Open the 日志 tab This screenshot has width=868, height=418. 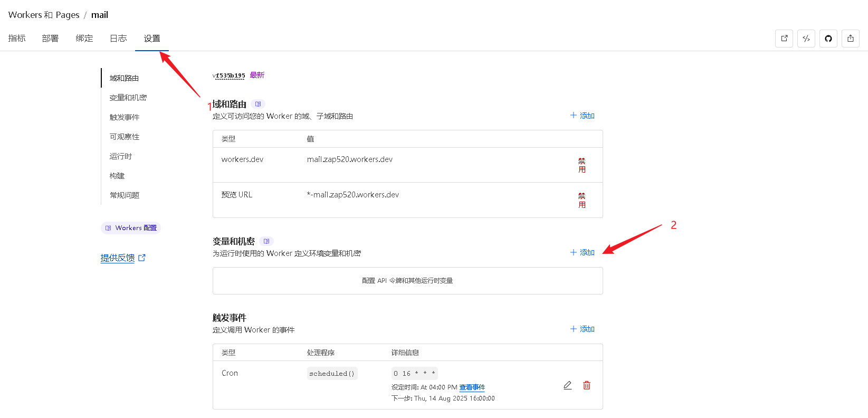click(118, 39)
